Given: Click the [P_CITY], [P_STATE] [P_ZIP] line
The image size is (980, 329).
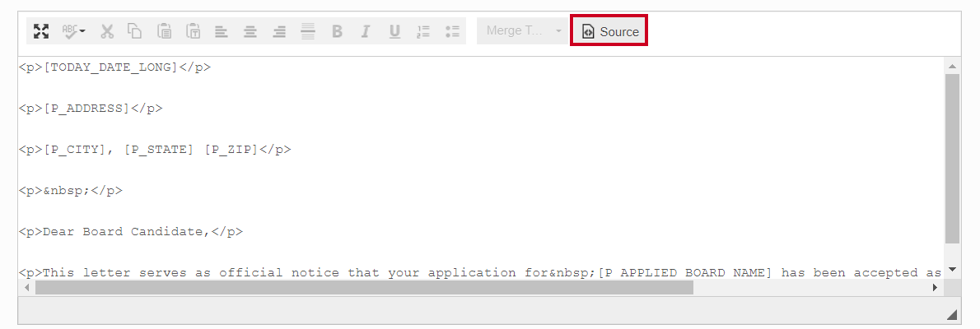Looking at the screenshot, I should 154,150.
